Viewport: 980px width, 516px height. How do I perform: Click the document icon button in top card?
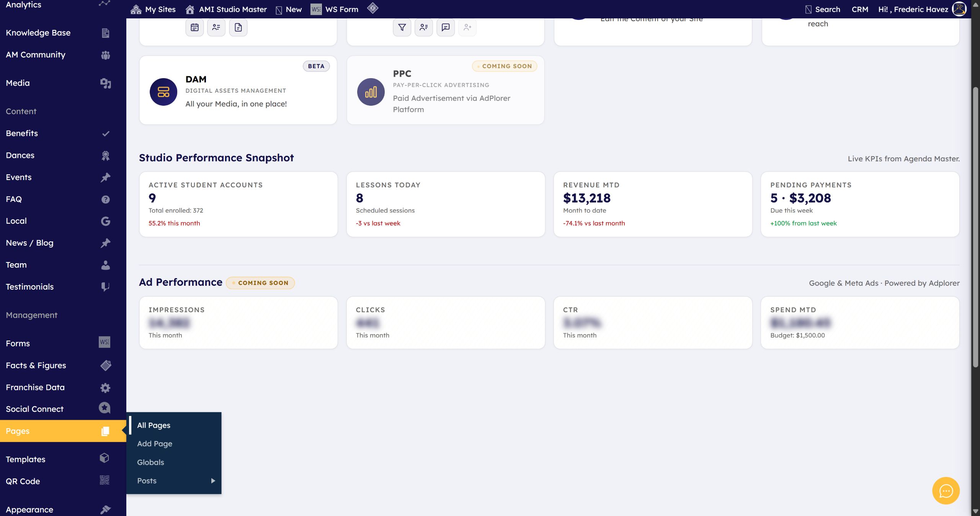click(238, 27)
